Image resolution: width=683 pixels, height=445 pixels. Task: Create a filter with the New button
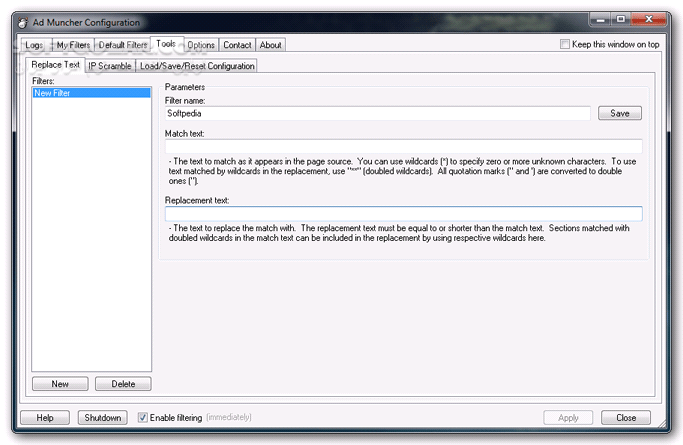pyautogui.click(x=60, y=384)
